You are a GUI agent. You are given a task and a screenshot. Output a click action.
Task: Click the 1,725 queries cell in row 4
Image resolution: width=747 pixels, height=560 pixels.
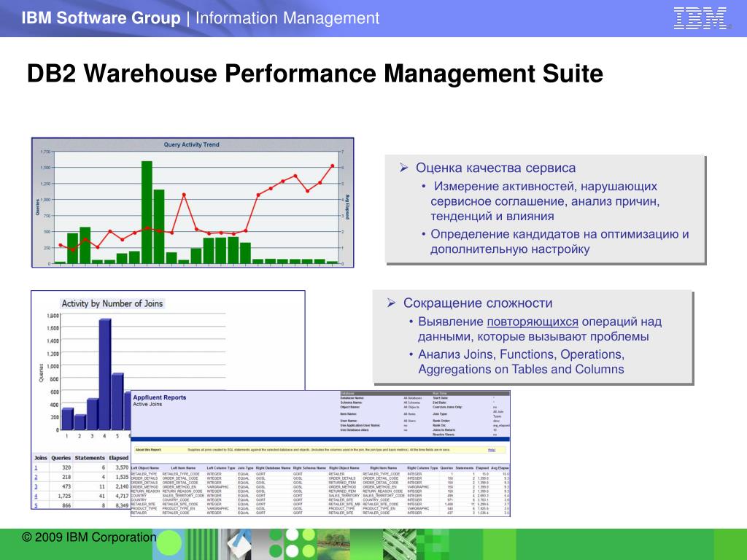tap(64, 496)
